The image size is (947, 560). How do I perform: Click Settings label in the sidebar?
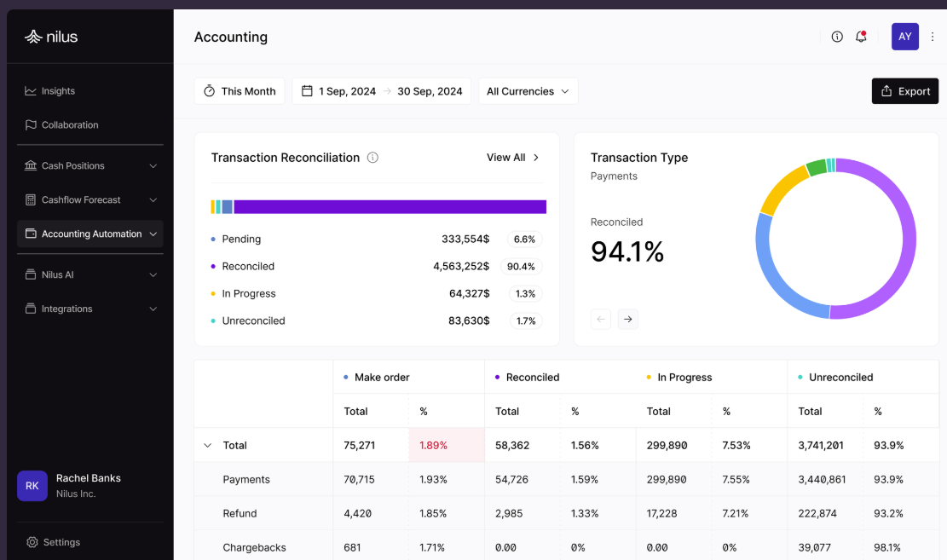pos(61,542)
